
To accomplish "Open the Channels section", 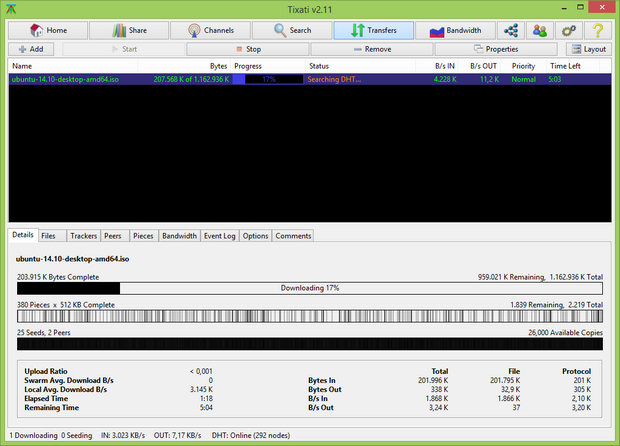I will pyautogui.click(x=210, y=30).
